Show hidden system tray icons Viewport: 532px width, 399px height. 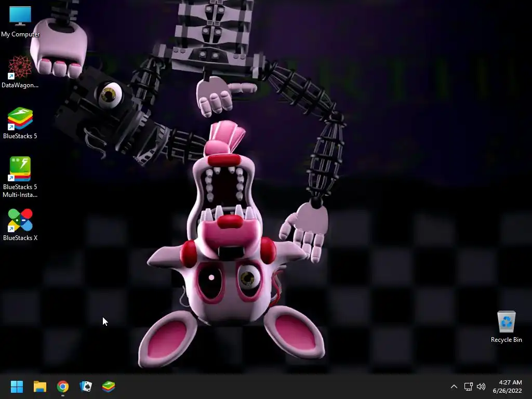[454, 387]
